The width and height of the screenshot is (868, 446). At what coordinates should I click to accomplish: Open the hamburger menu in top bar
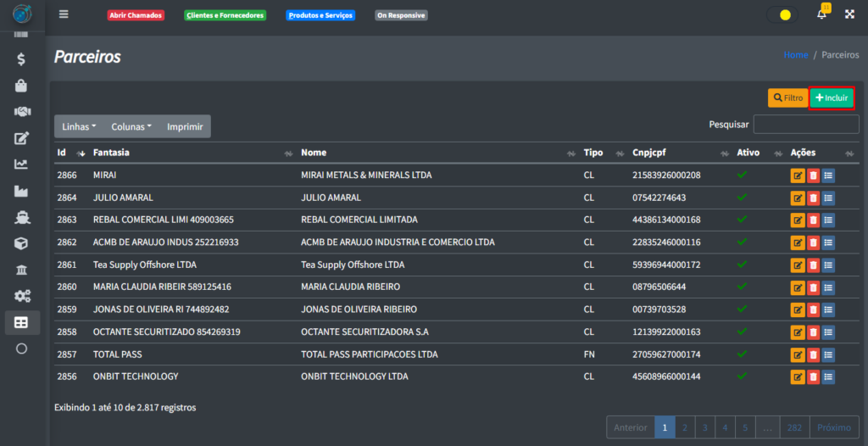coord(64,14)
